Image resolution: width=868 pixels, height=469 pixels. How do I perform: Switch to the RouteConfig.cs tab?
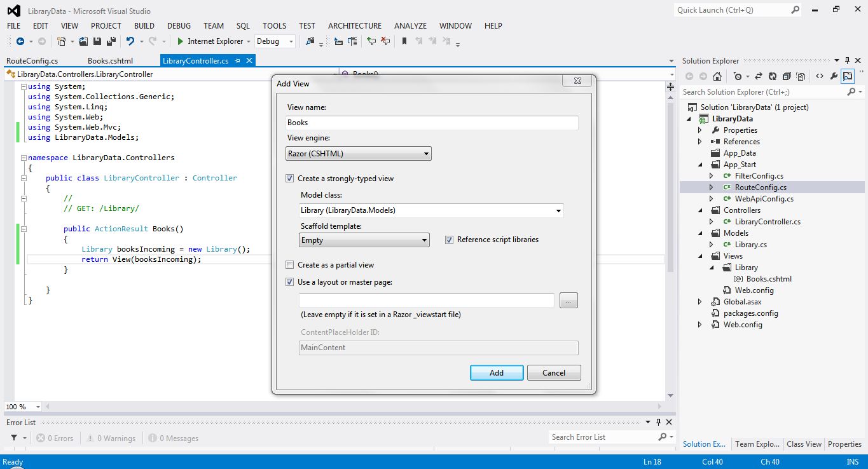(x=32, y=61)
